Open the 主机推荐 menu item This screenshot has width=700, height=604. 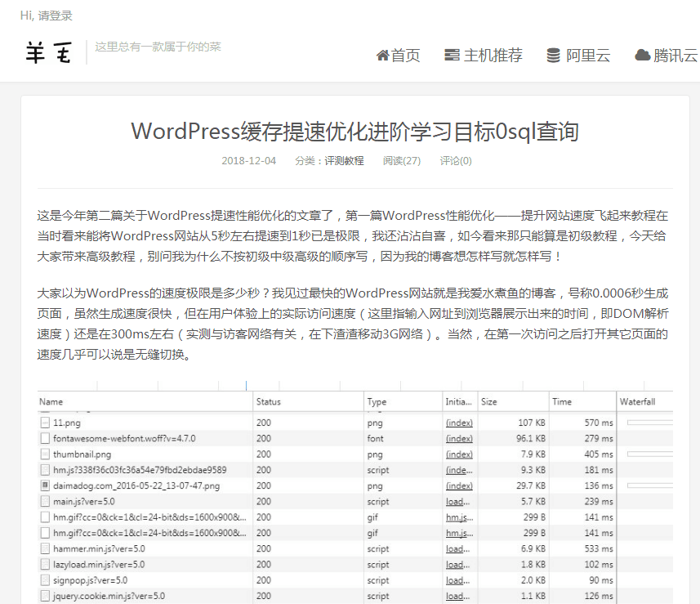pyautogui.click(x=484, y=56)
